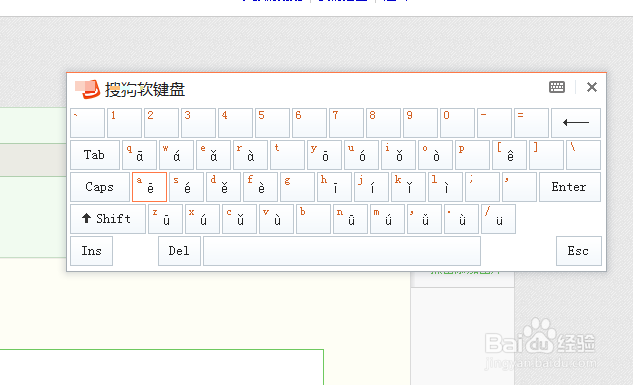This screenshot has height=385, width=633.
Task: Click the number 9 key
Action: tap(421, 123)
